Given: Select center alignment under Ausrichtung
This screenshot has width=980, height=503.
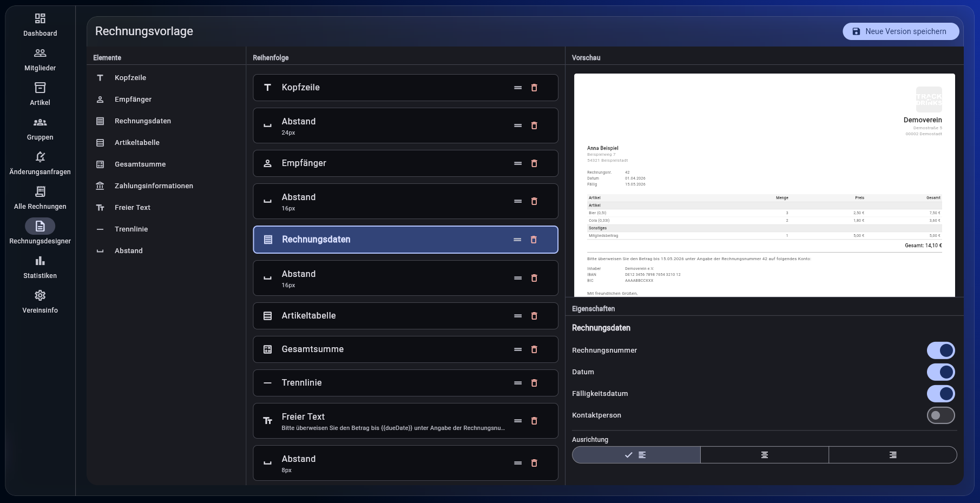Looking at the screenshot, I should 765,455.
